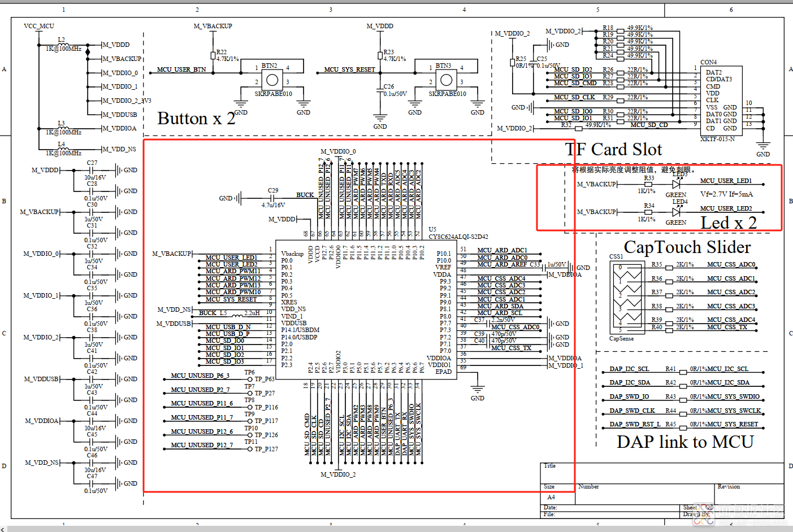Image resolution: width=793 pixels, height=532 pixels.
Task: Click the R23 resistor symbol
Action: [380, 55]
